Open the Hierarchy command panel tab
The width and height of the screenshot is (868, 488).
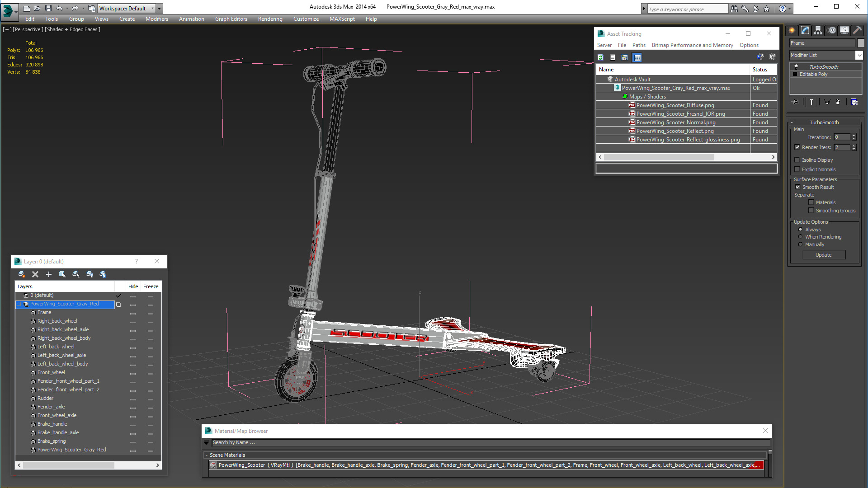click(x=818, y=30)
